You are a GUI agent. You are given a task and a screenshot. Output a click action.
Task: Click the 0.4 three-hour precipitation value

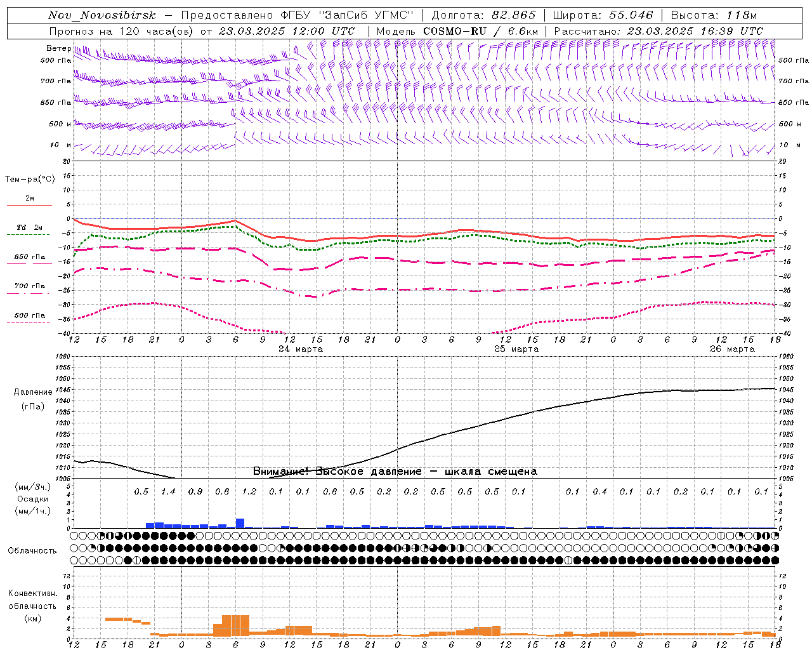click(x=599, y=492)
